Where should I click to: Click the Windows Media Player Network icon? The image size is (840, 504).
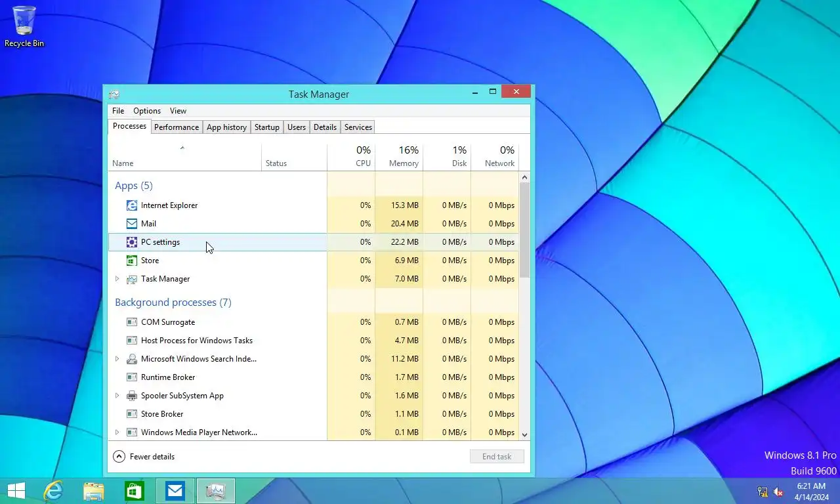132,432
